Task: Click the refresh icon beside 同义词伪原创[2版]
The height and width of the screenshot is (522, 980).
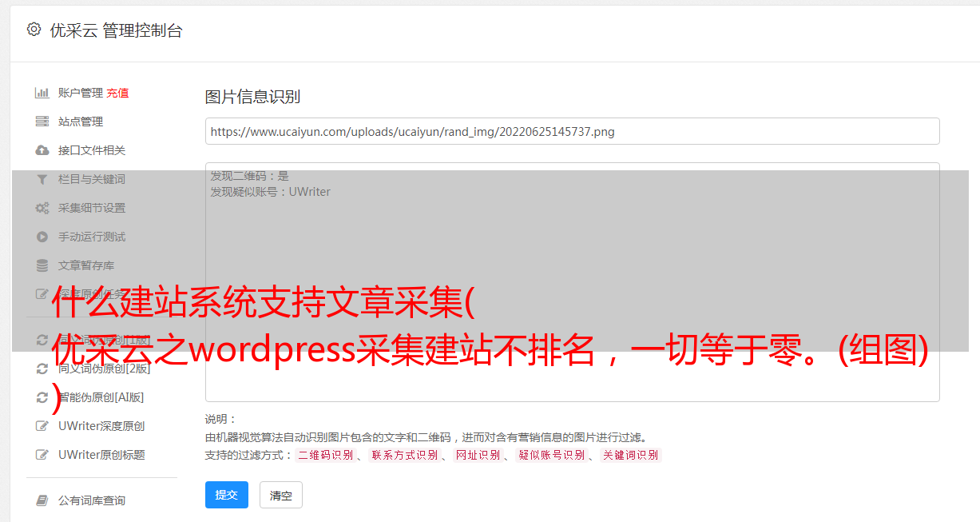Action: click(42, 369)
